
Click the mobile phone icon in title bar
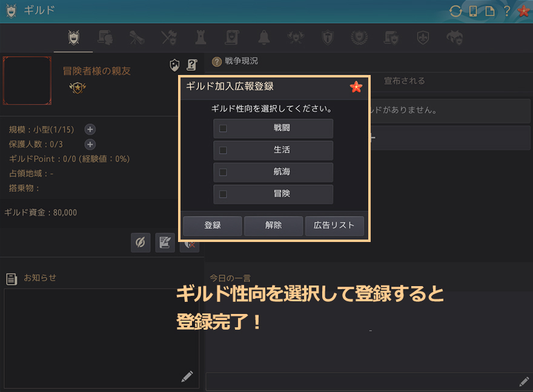[474, 11]
